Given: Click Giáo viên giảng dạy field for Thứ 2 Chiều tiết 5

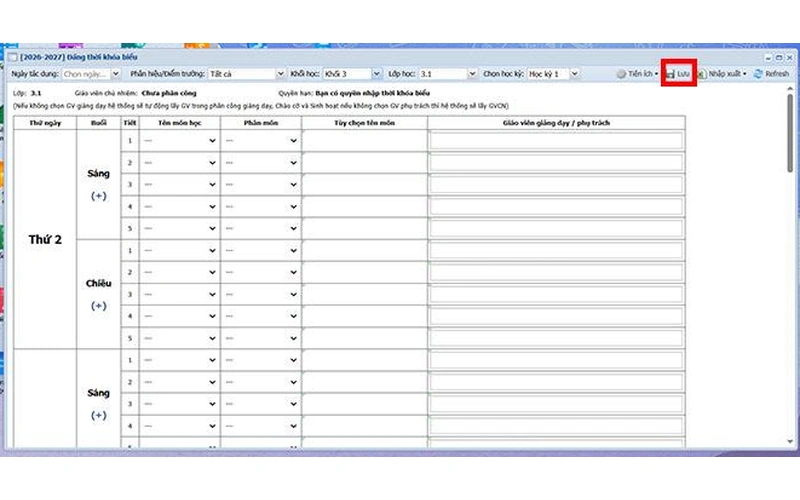Looking at the screenshot, I should click(x=556, y=338).
